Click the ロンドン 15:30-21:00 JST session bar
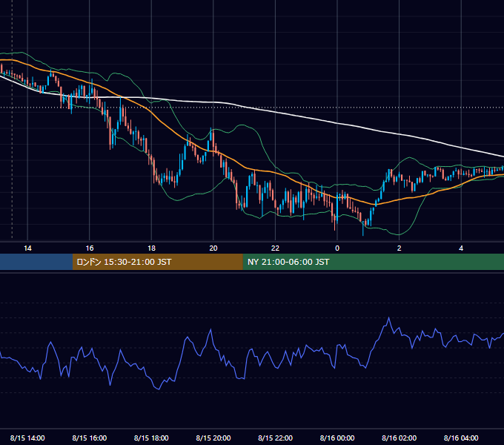 coord(157,262)
